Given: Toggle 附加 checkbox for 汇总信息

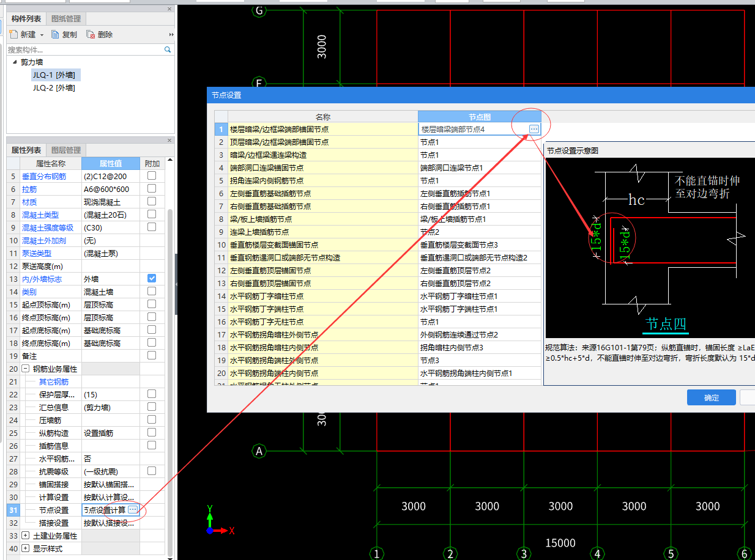Looking at the screenshot, I should click(x=152, y=407).
